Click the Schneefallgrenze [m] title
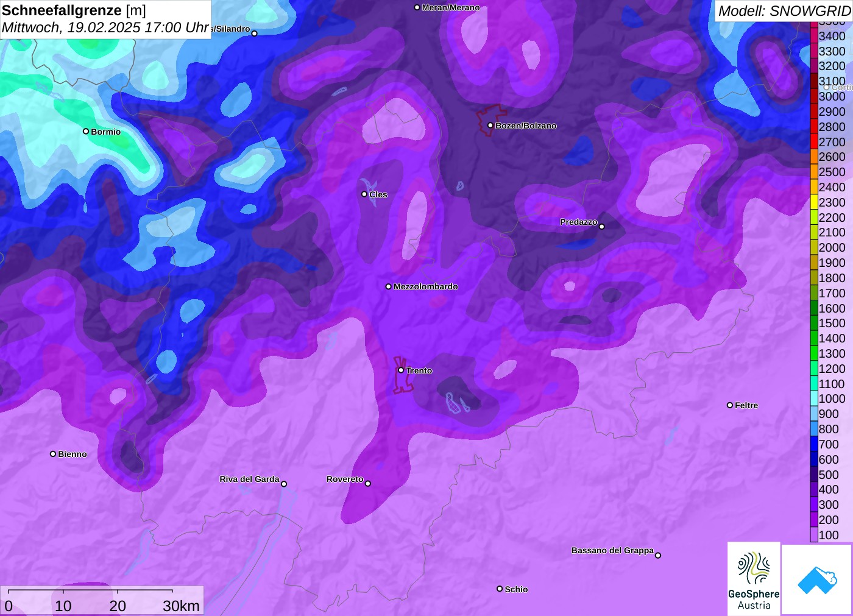Screen dimensions: 853x616 point(74,10)
